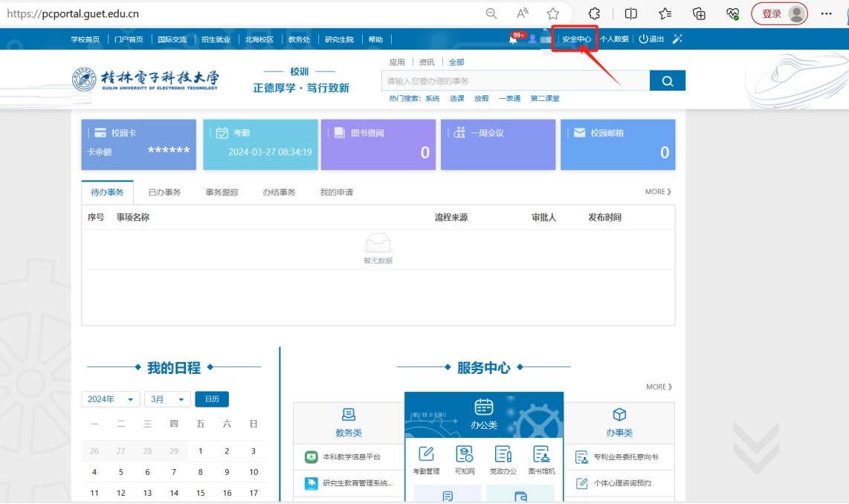Click the magic wand icon in top bar
849x504 pixels.
677,39
